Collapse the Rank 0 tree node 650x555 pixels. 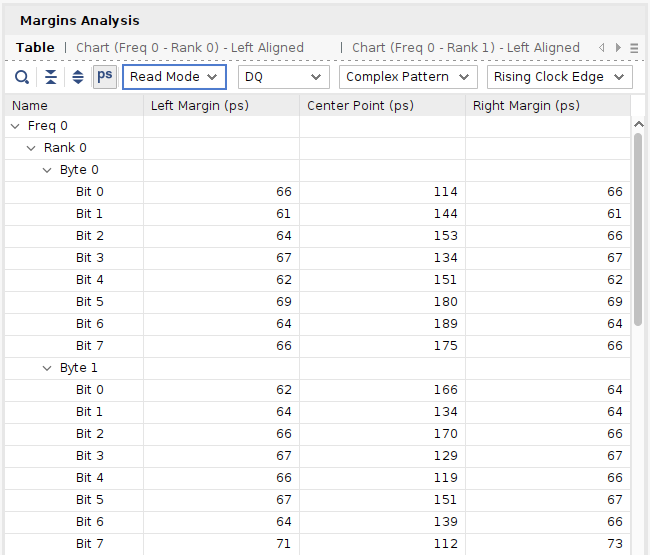coord(31,148)
